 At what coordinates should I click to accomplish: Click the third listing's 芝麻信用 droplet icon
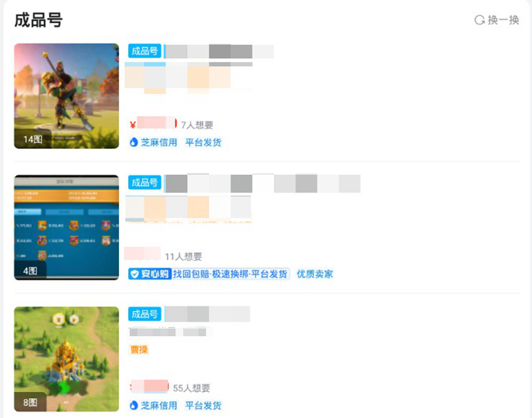134,405
